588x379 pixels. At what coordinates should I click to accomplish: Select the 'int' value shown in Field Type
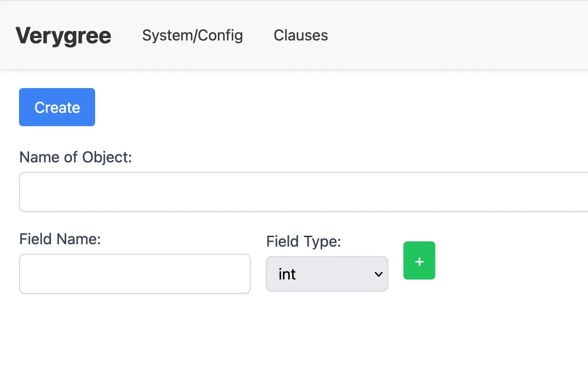287,274
